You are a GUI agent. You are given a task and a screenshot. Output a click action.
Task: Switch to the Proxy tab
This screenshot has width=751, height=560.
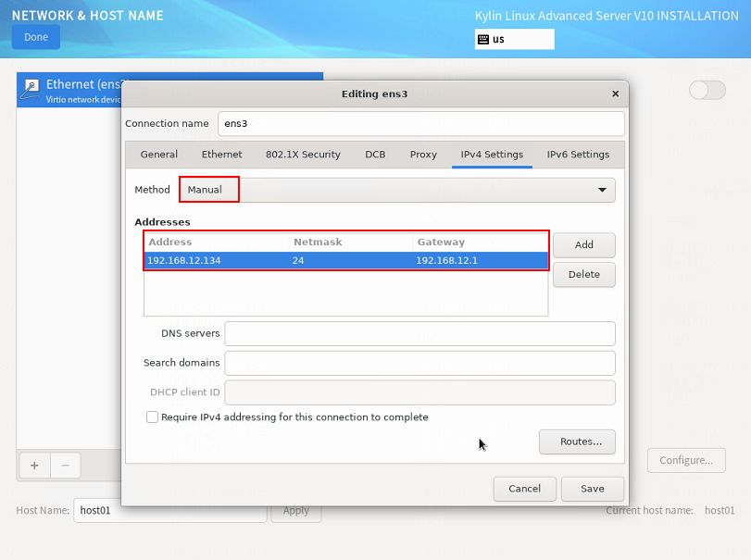tap(423, 155)
